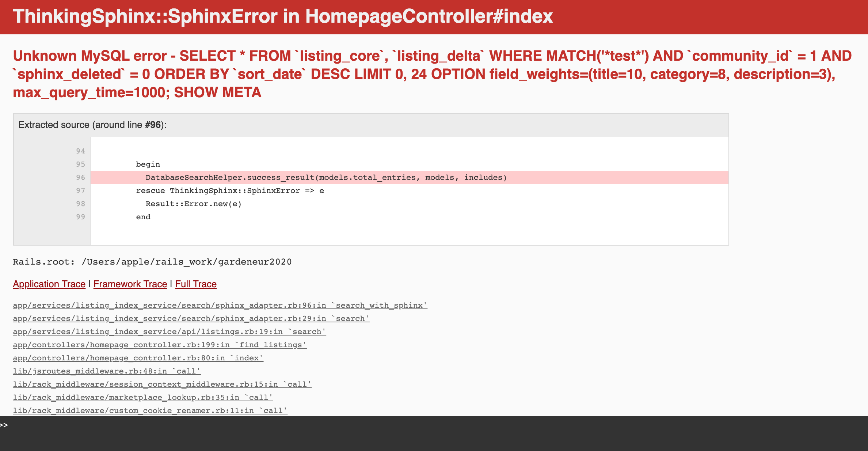Show the Full Trace
Viewport: 868px width, 451px height.
pos(196,284)
